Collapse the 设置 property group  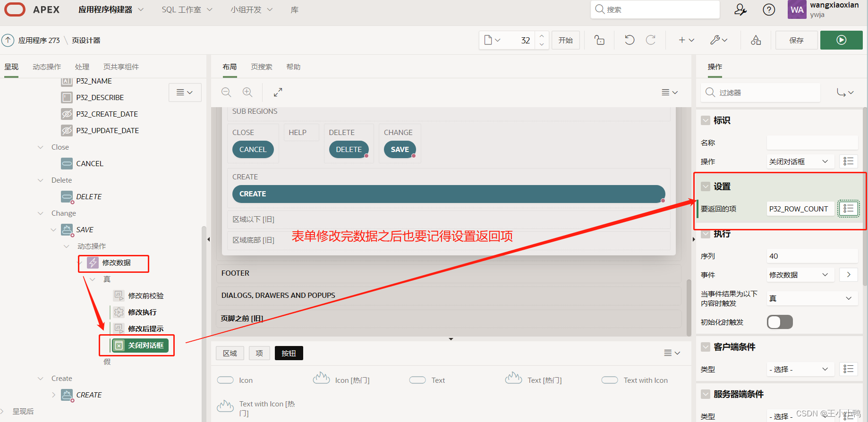[x=706, y=186]
